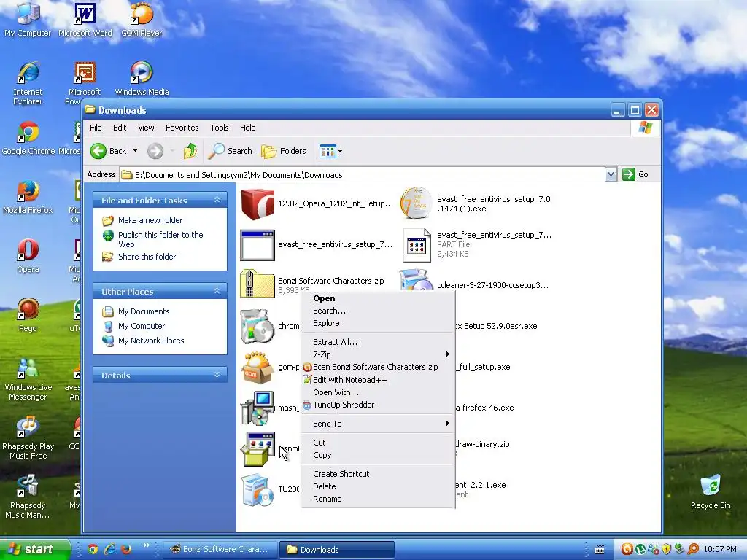Open the Start menu
The image size is (747, 560).
point(34,549)
